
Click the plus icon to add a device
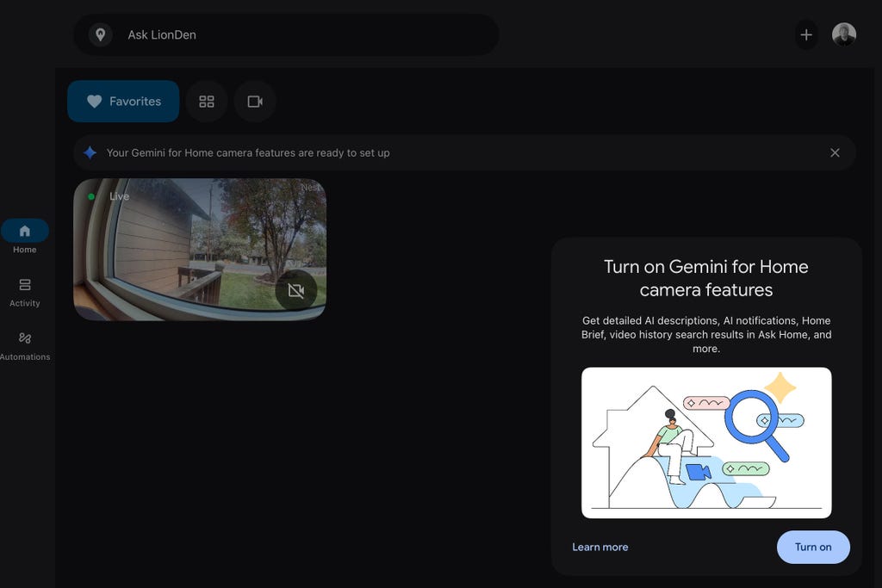tap(806, 35)
